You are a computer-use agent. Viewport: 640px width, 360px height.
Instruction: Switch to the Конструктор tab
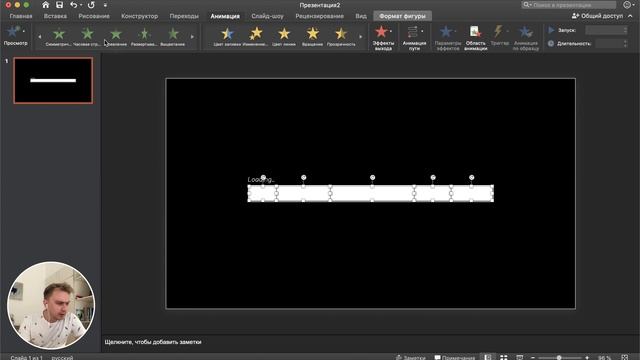tap(140, 16)
